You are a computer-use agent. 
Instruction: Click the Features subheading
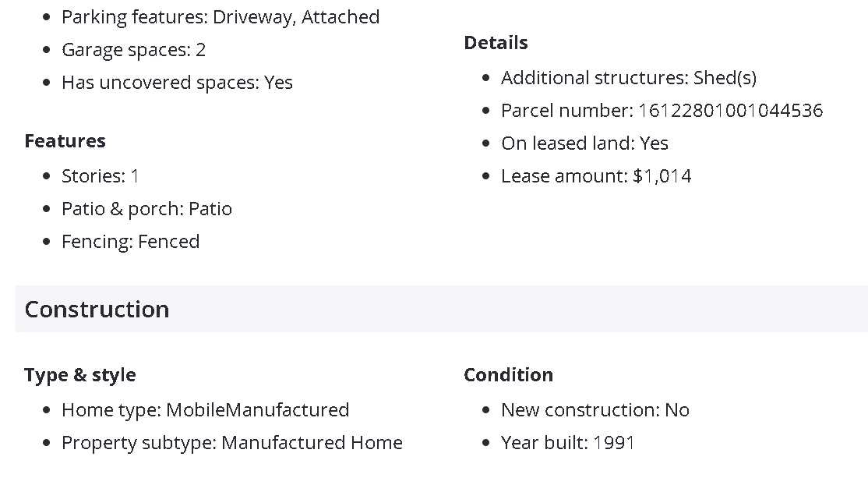(65, 141)
